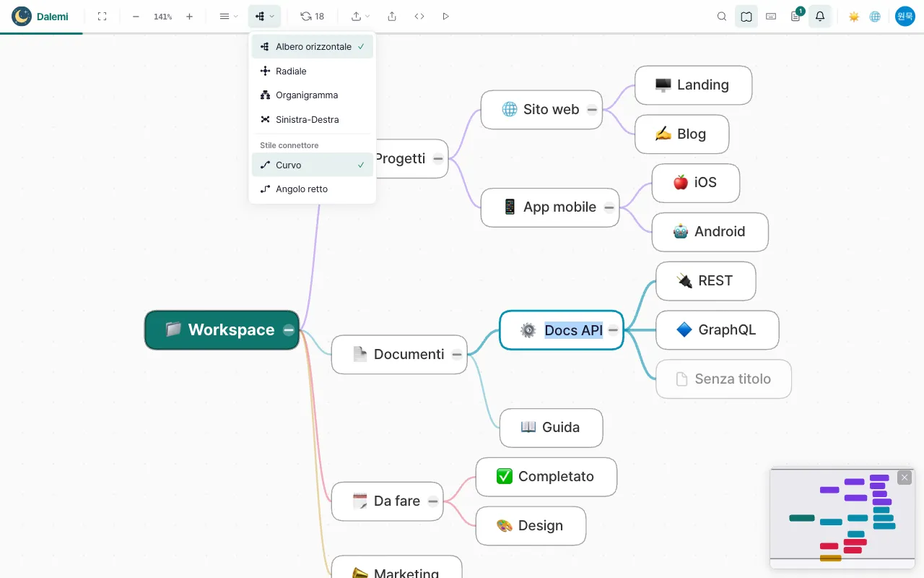Open the embed code icon

[419, 16]
